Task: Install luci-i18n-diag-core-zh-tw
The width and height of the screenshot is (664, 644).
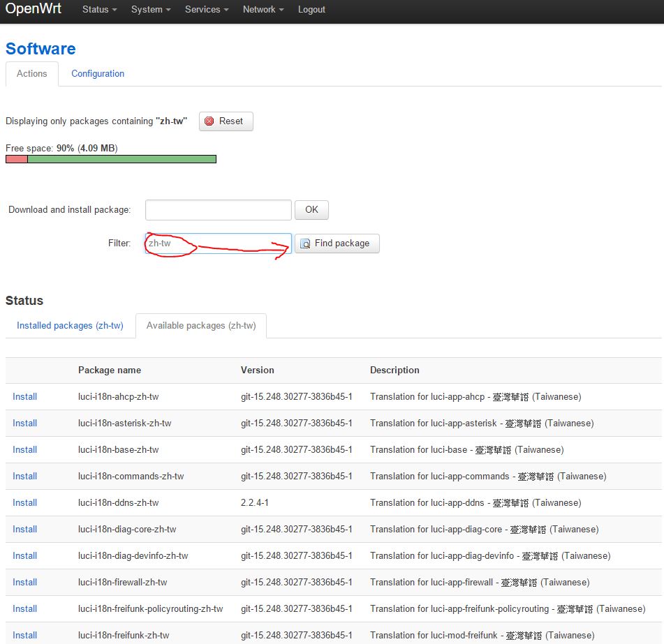Action: pos(24,530)
